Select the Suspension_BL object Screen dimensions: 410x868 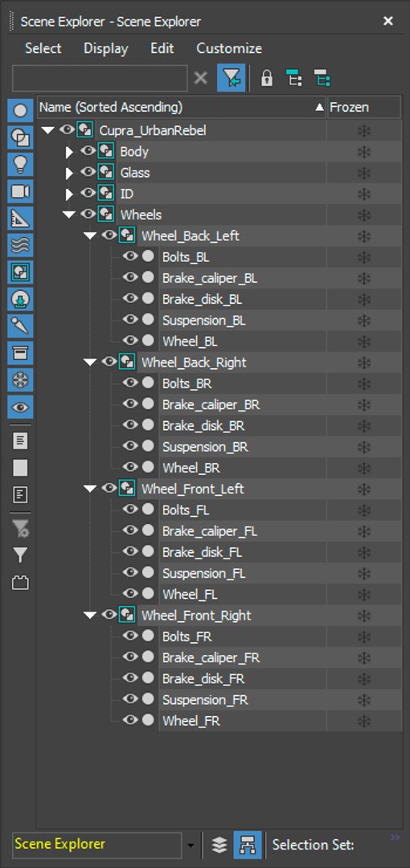pyautogui.click(x=203, y=321)
